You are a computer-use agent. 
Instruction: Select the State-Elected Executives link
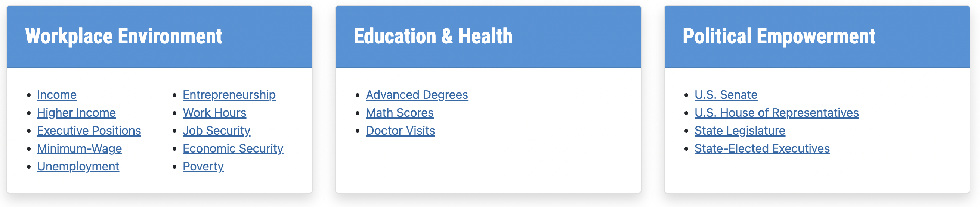[762, 148]
